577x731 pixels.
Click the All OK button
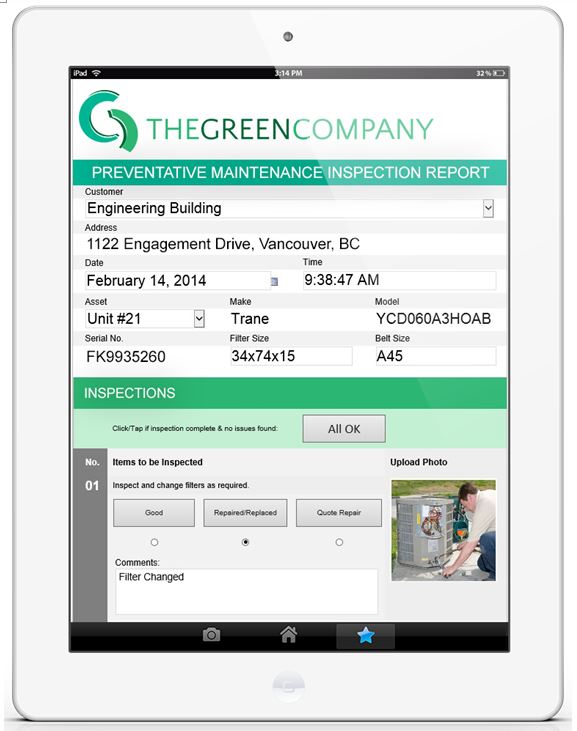[x=344, y=429]
